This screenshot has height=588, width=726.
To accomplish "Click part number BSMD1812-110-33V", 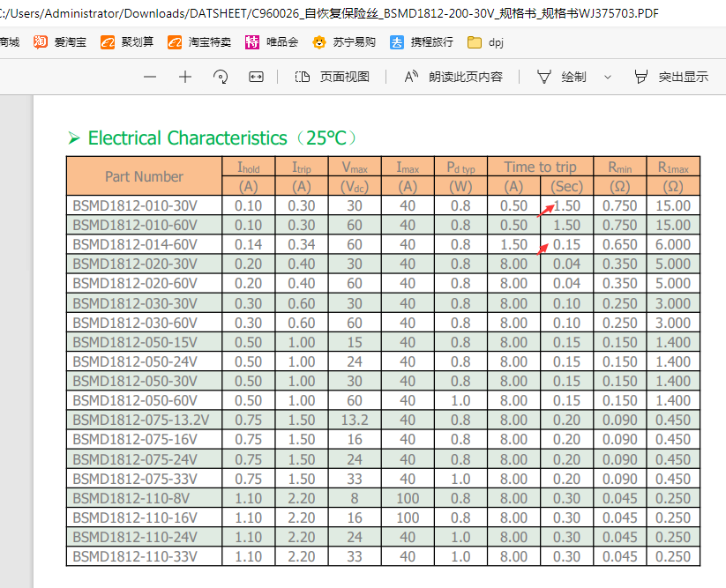I will [x=135, y=556].
